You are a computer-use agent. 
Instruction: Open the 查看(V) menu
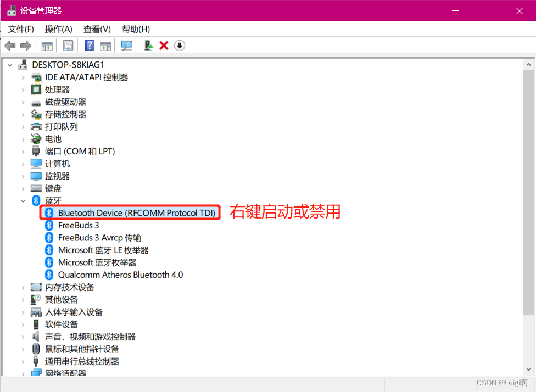[97, 30]
